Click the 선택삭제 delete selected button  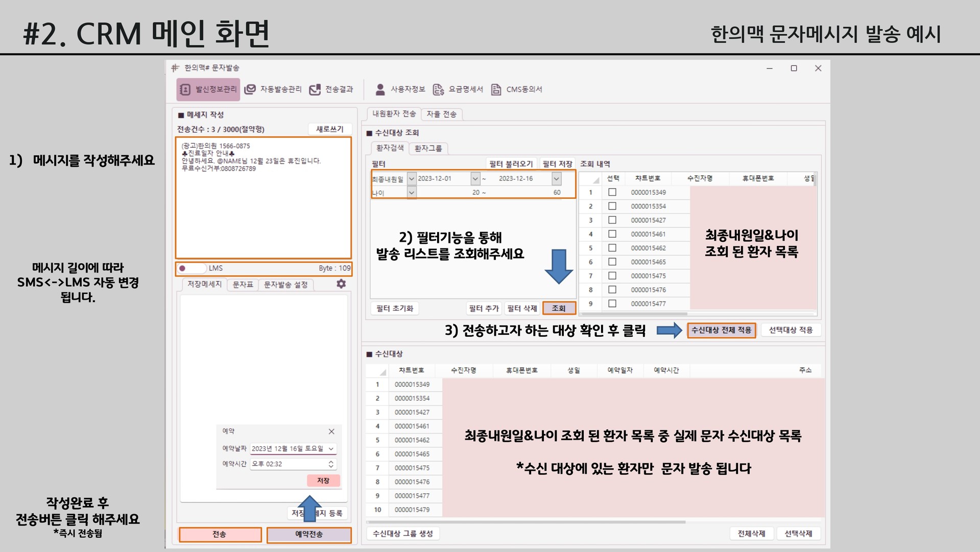coord(799,534)
